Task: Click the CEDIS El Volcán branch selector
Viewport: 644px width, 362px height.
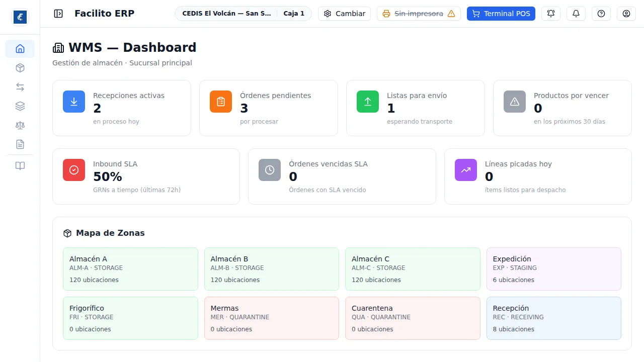Action: click(243, 14)
